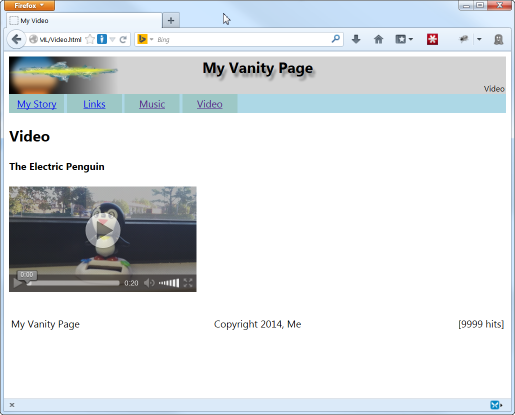Open the Downloads arrow in the toolbar
This screenshot has height=415, width=515.
pyautogui.click(x=356, y=39)
